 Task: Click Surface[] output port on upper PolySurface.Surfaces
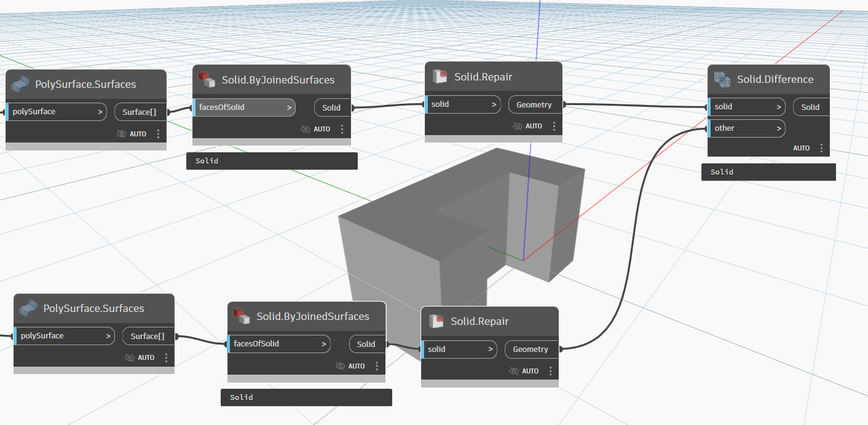tap(140, 112)
